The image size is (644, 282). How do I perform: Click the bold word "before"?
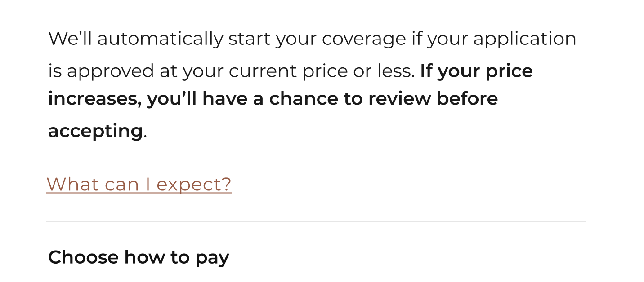[x=467, y=99]
